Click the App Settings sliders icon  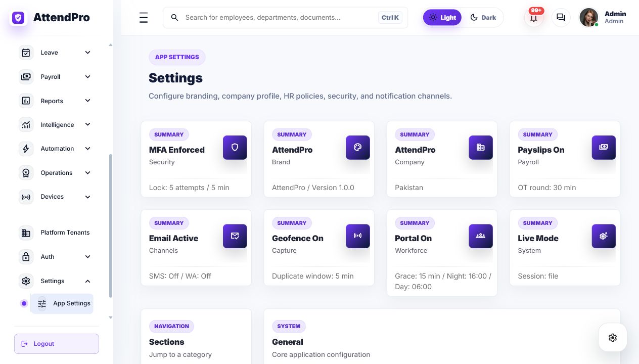pos(42,303)
